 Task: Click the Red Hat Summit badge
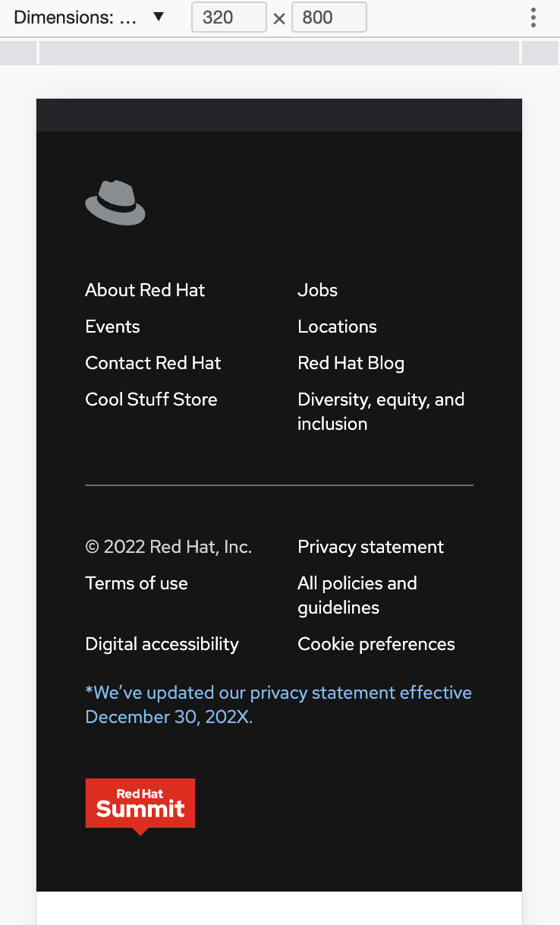click(x=140, y=803)
